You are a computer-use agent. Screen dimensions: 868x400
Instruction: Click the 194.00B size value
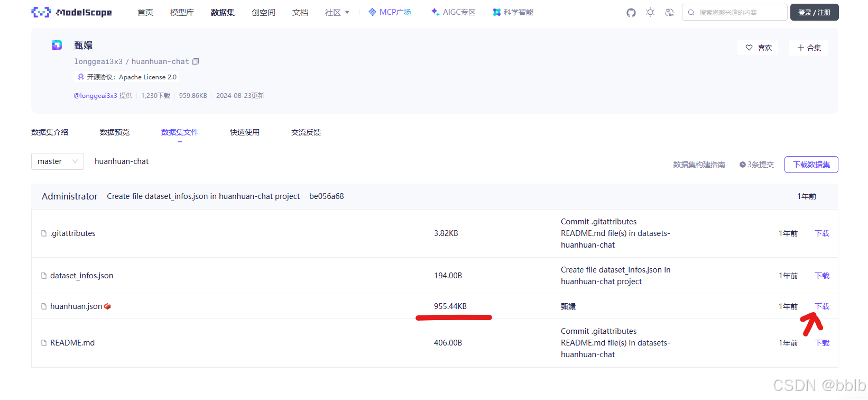click(448, 276)
